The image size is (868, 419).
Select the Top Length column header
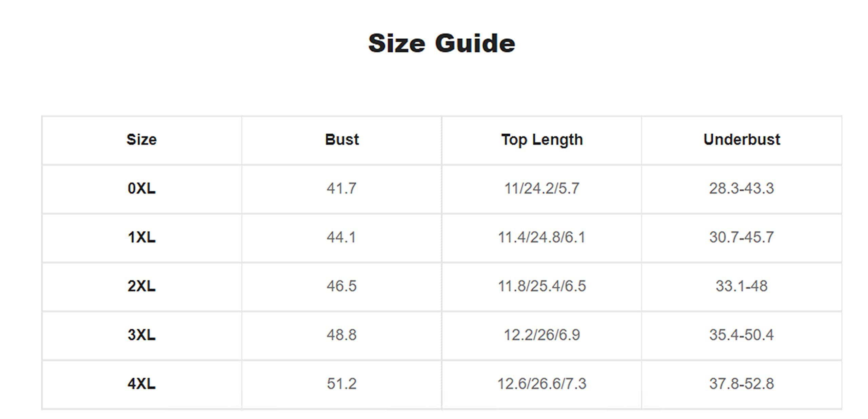(542, 140)
